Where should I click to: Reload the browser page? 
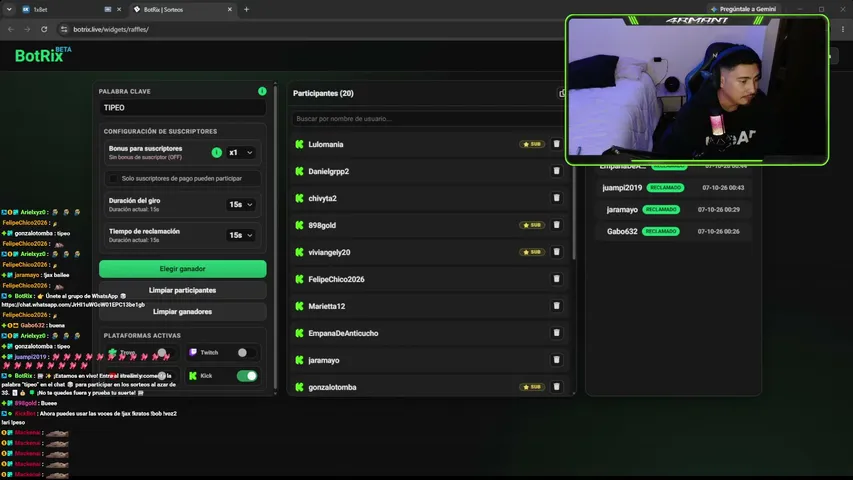tap(44, 29)
